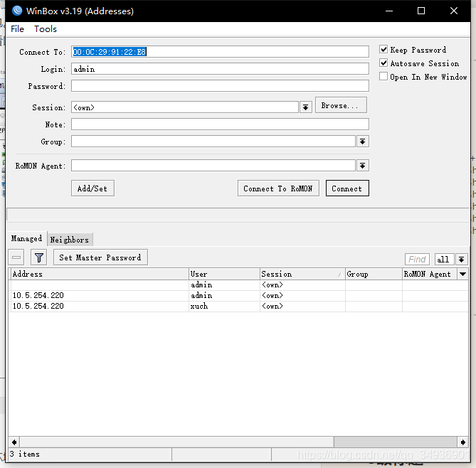
Task: Maximize the WinBox window
Action: [421, 11]
